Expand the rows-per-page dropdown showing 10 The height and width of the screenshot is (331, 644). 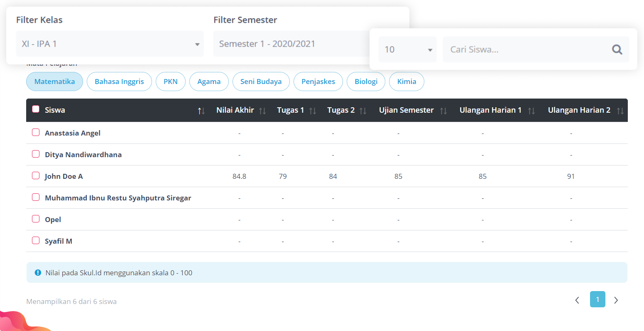pyautogui.click(x=407, y=49)
